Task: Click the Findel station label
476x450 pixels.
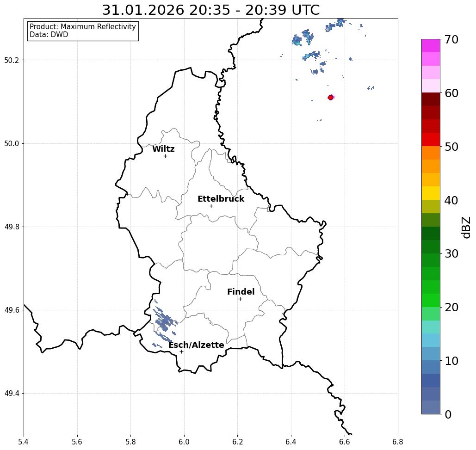Action: coord(241,292)
